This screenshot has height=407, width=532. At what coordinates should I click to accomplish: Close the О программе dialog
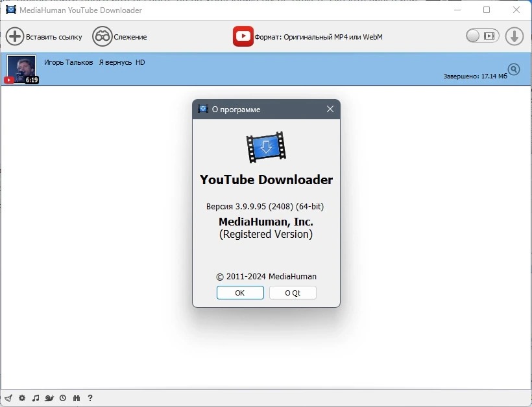pos(330,109)
